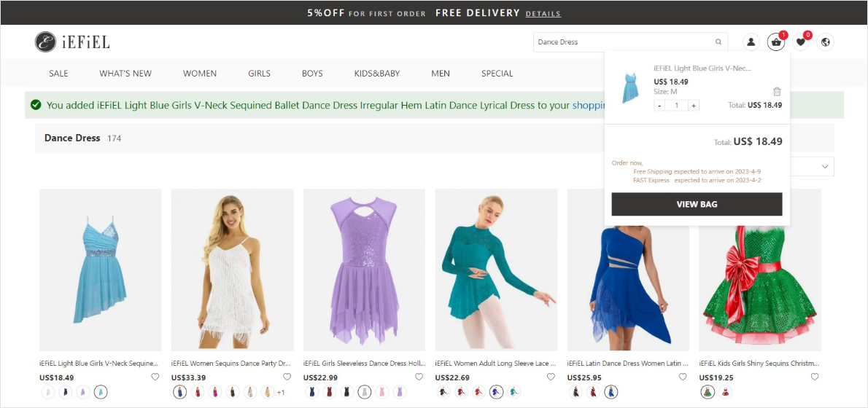This screenshot has width=868, height=408.
Task: Click the DETAILS link in top banner
Action: click(x=543, y=13)
